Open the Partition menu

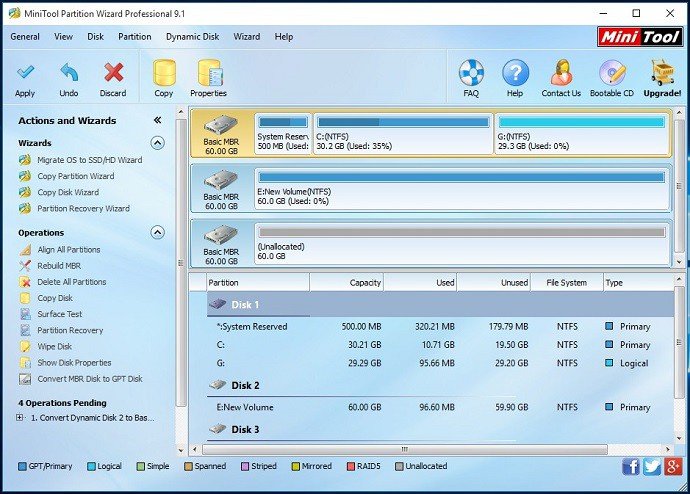tap(135, 37)
